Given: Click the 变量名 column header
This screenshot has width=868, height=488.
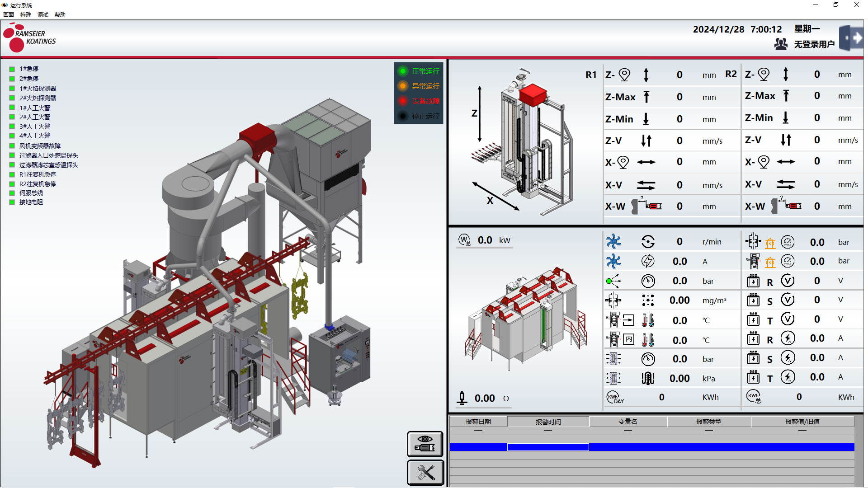Looking at the screenshot, I should tap(628, 422).
